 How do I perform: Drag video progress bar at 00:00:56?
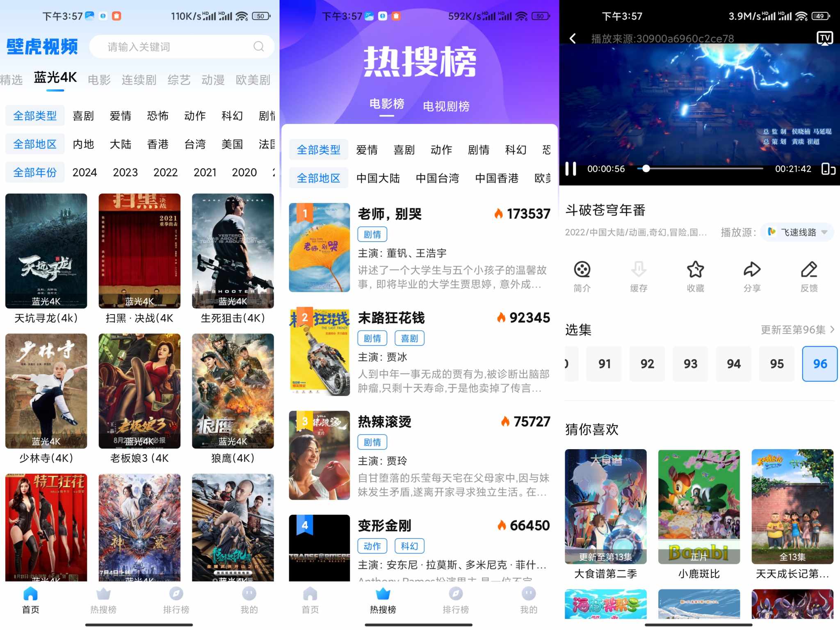pos(641,170)
